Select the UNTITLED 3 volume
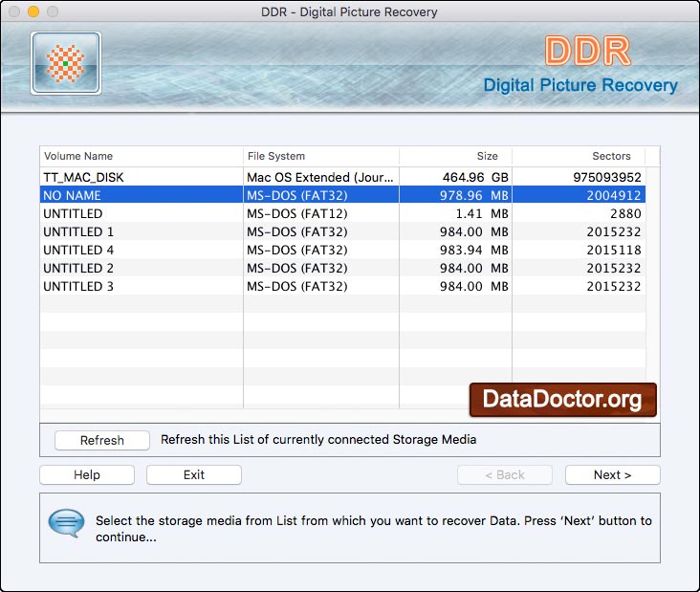Image resolution: width=700 pixels, height=592 pixels. click(342, 286)
